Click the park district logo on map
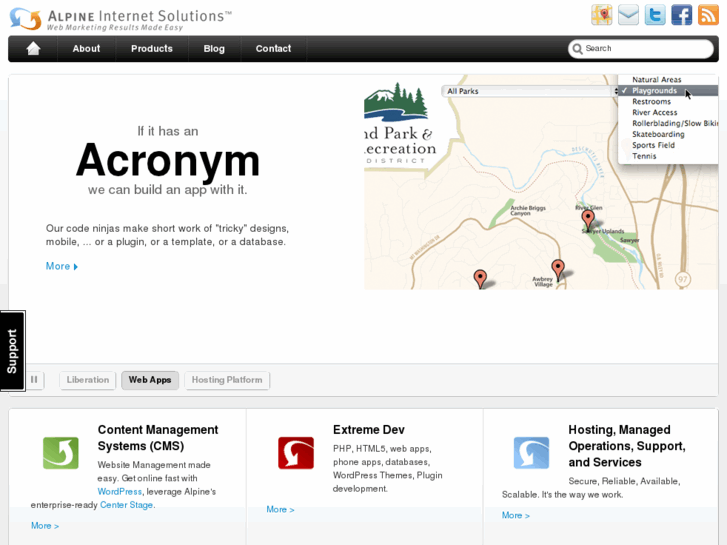 pos(398,123)
